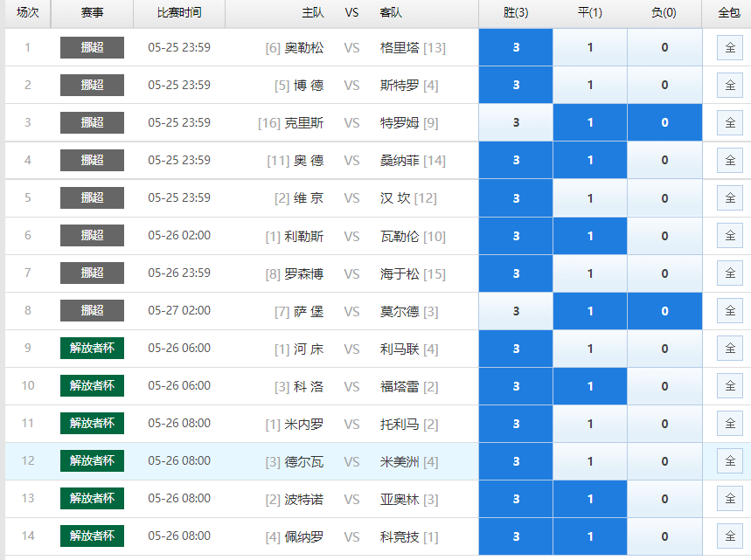Deselect draw (1) for match 13 波特诺
This screenshot has width=751, height=560.
[590, 499]
